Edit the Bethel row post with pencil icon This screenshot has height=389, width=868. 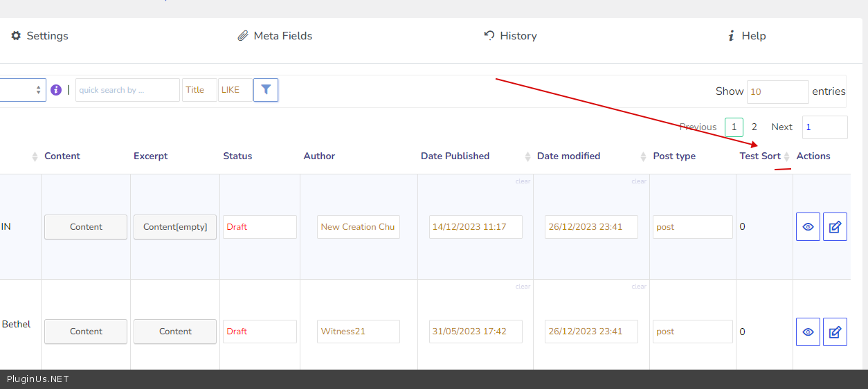click(x=835, y=332)
